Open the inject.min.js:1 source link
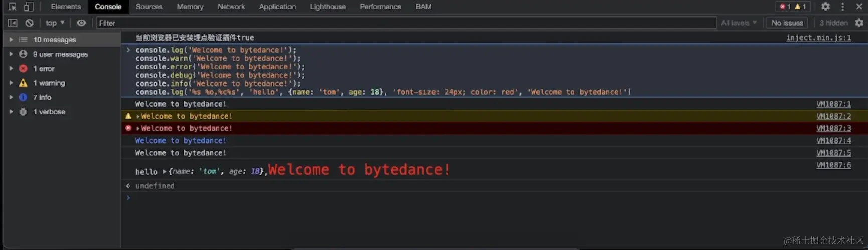868x250 pixels. [x=818, y=38]
